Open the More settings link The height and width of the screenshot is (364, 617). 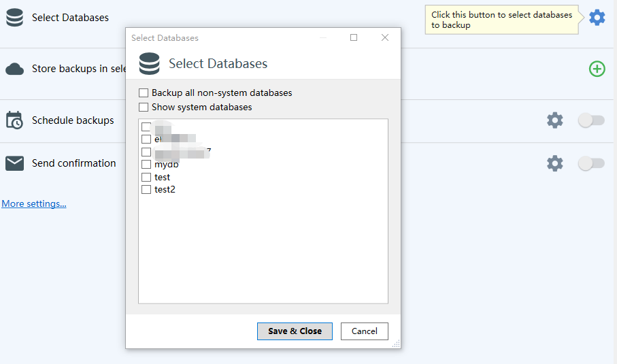(34, 203)
